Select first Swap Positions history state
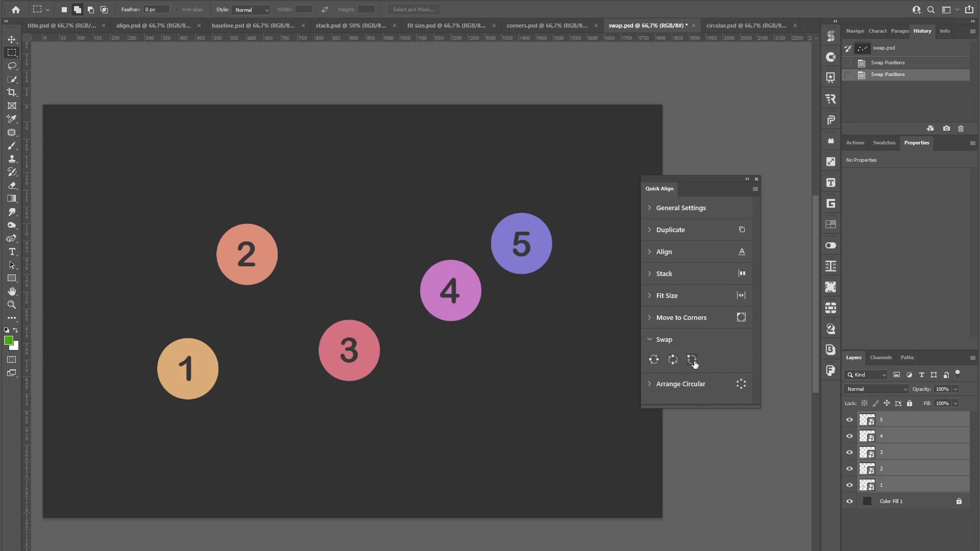Viewport: 980px width, 551px height. [888, 63]
